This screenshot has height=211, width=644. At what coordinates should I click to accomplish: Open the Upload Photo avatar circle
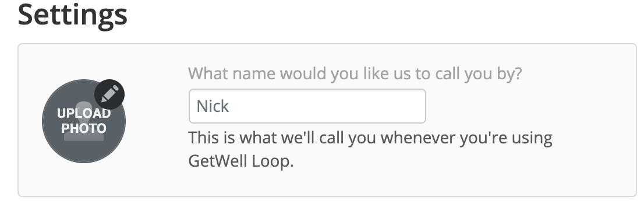[84, 121]
